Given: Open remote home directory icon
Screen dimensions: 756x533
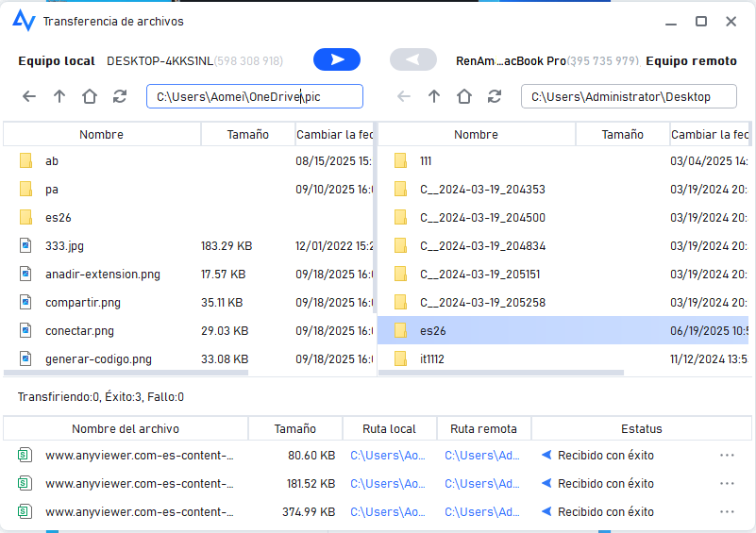Looking at the screenshot, I should (464, 96).
